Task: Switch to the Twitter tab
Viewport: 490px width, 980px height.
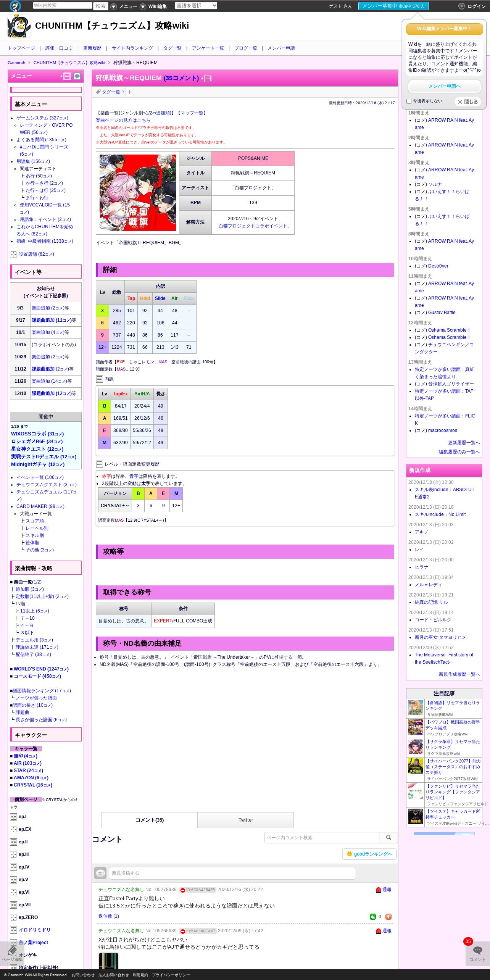Action: pyautogui.click(x=246, y=820)
